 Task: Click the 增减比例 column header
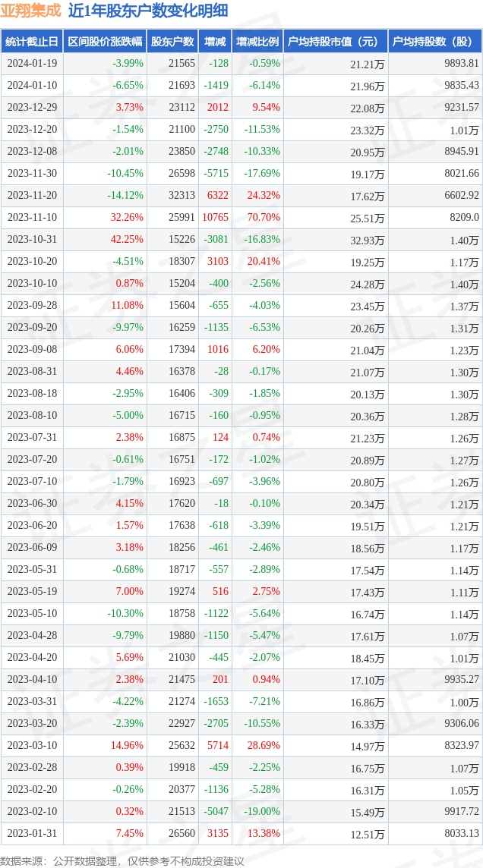[x=257, y=42]
